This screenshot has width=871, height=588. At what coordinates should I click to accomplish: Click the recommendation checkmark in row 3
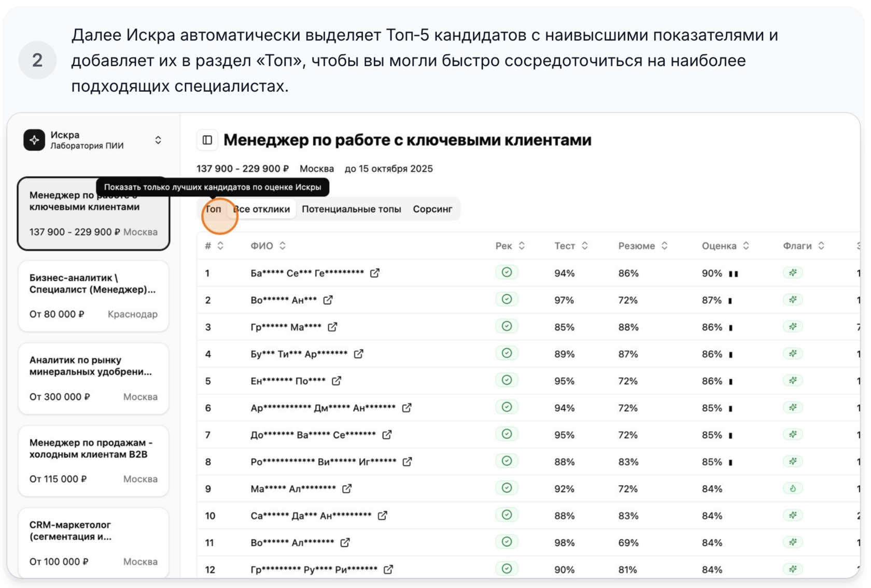[507, 326]
